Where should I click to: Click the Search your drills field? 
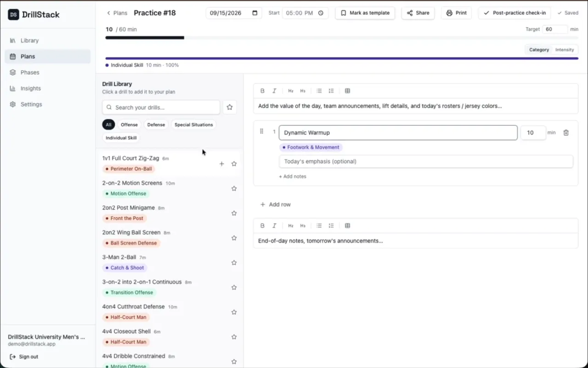[161, 107]
